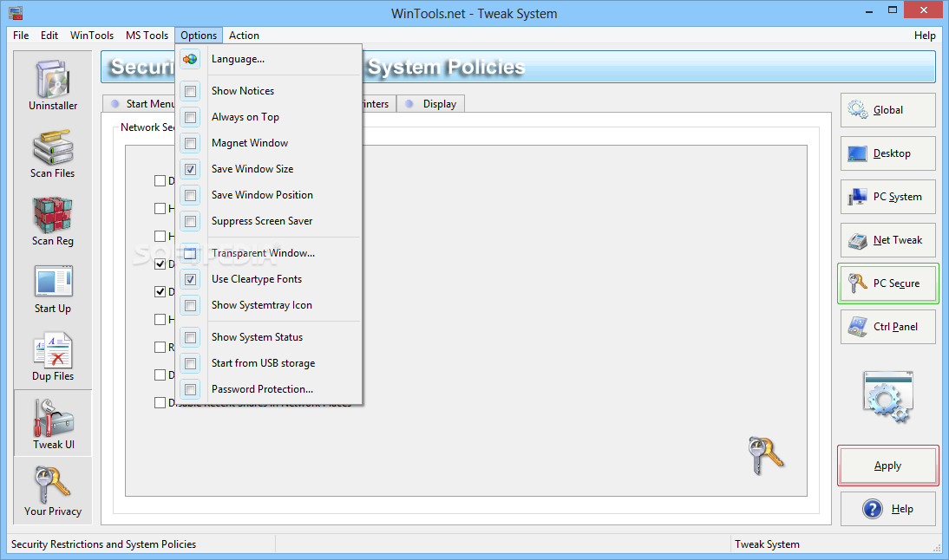Apply the tweak changes
The image size is (949, 560).
(x=888, y=466)
